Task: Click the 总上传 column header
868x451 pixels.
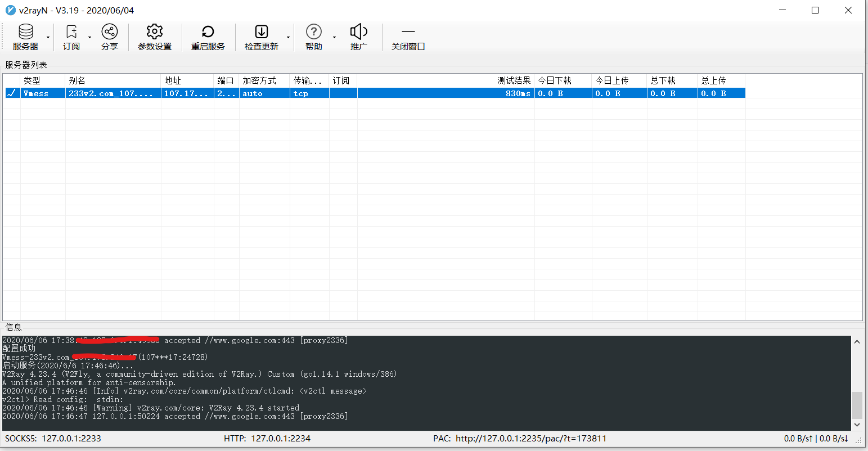Action: (x=721, y=80)
